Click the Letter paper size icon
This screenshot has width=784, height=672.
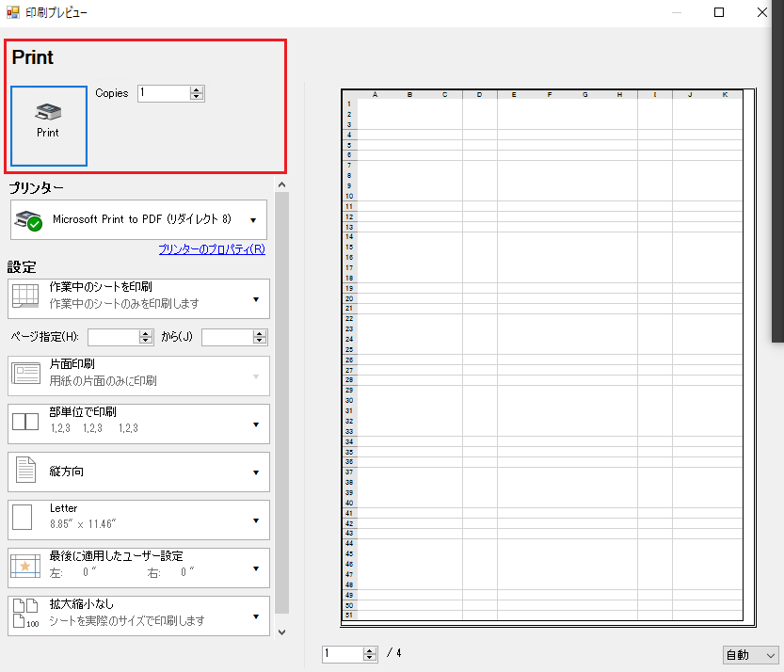point(22,517)
